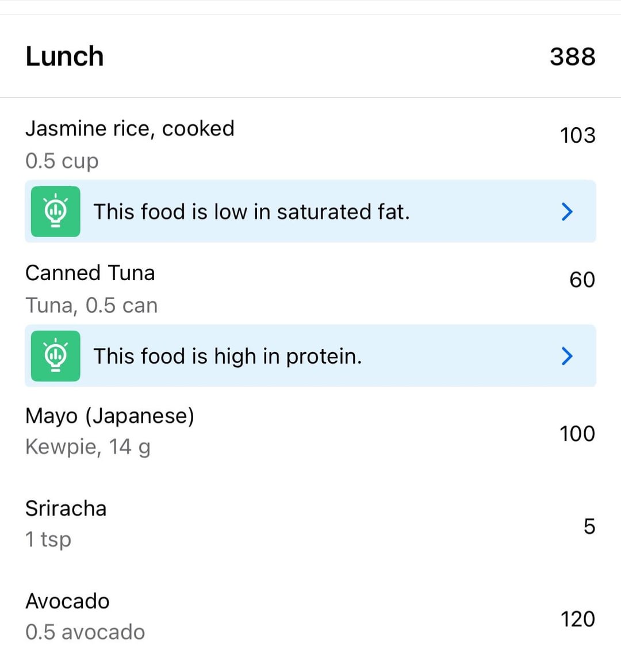Viewport: 621px width, 672px height.
Task: Select the Mayo (Japanese) food entry
Action: (x=110, y=415)
